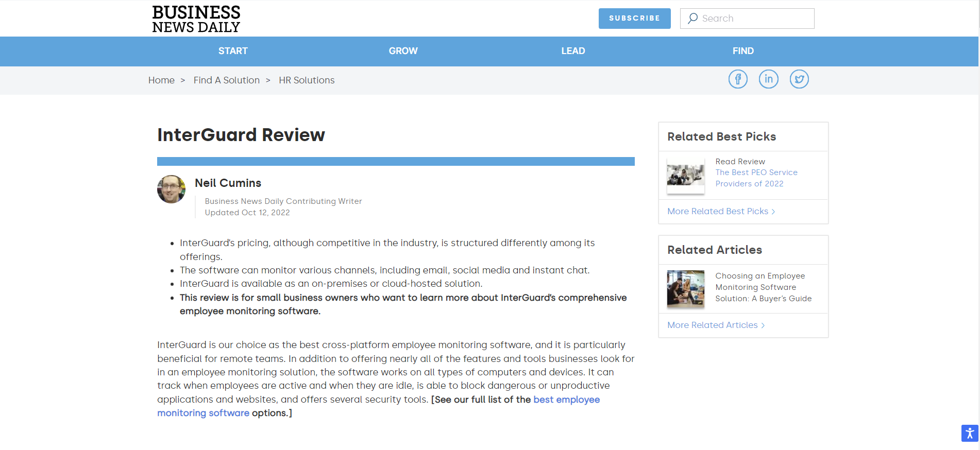Click bullet about monitoring various channels
This screenshot has width=980, height=450.
pos(384,270)
